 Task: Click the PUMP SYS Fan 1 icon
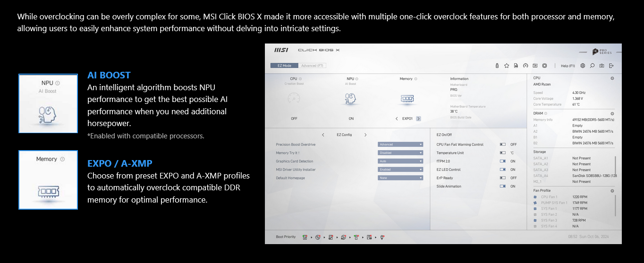coord(535,203)
